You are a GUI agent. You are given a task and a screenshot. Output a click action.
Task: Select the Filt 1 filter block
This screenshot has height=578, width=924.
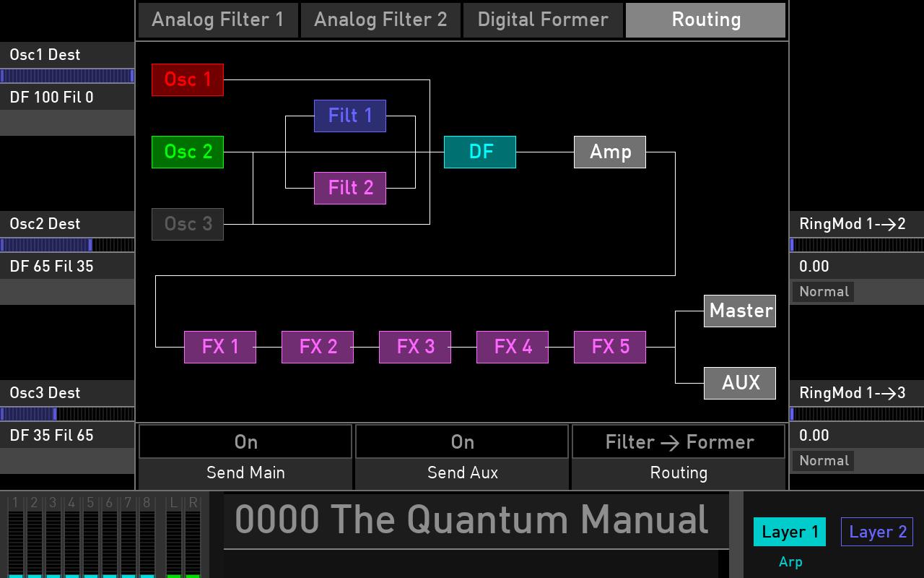point(349,116)
